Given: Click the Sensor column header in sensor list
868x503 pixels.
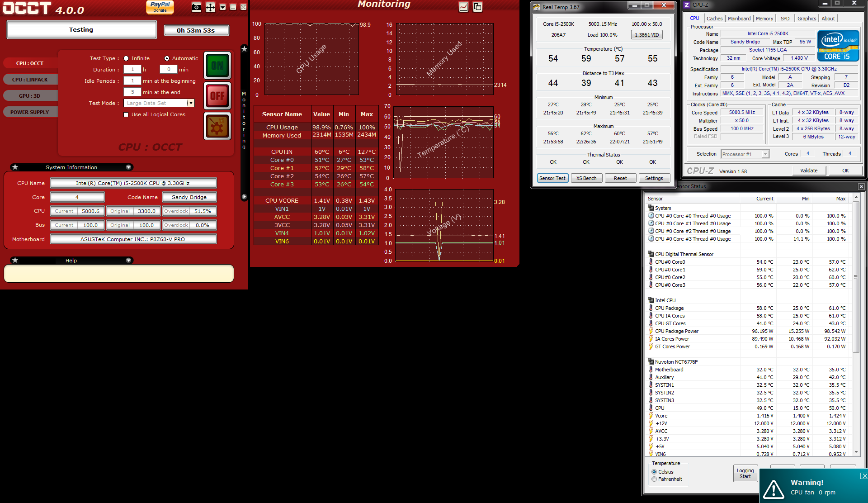Looking at the screenshot, I should coord(655,199).
